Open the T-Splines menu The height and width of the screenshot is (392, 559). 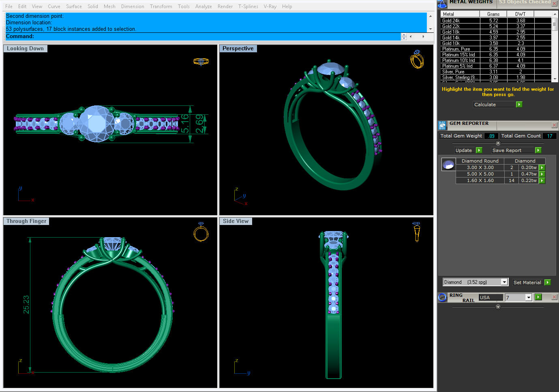tap(248, 6)
